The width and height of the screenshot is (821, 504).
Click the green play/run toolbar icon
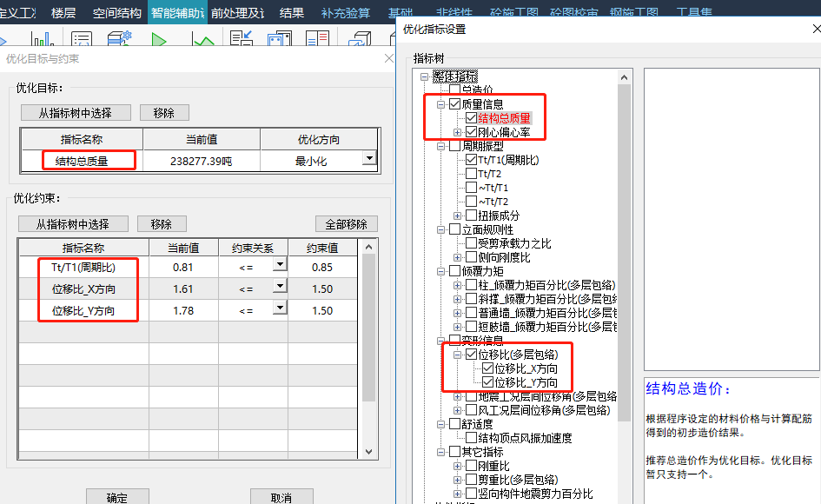tap(158, 40)
